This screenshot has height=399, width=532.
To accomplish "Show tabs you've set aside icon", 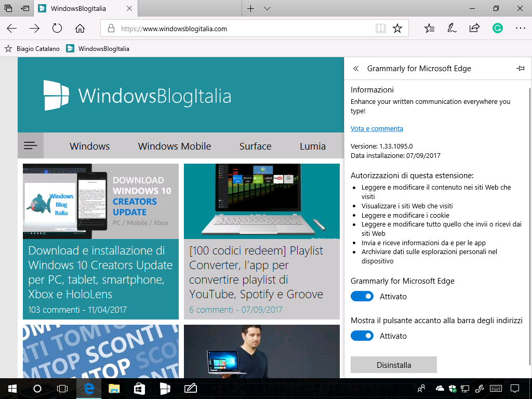I will coord(8,8).
